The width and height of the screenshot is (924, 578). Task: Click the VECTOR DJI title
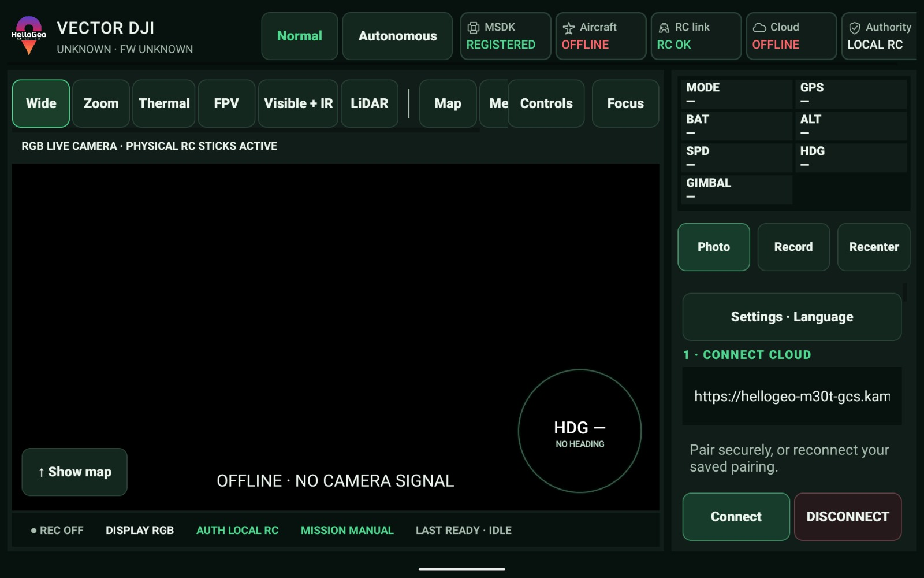click(x=106, y=28)
